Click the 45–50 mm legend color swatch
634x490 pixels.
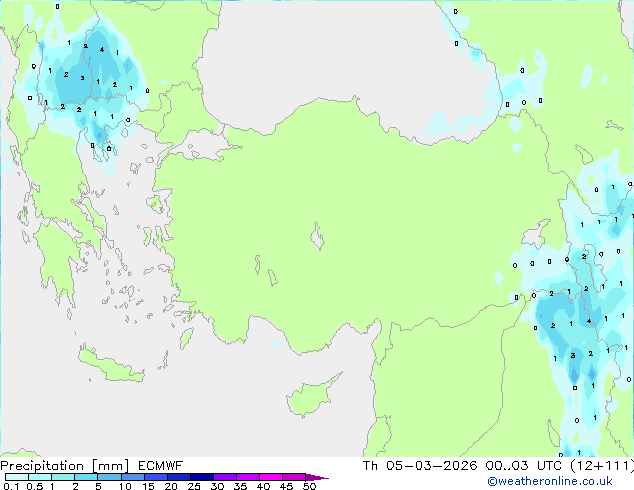(x=294, y=477)
